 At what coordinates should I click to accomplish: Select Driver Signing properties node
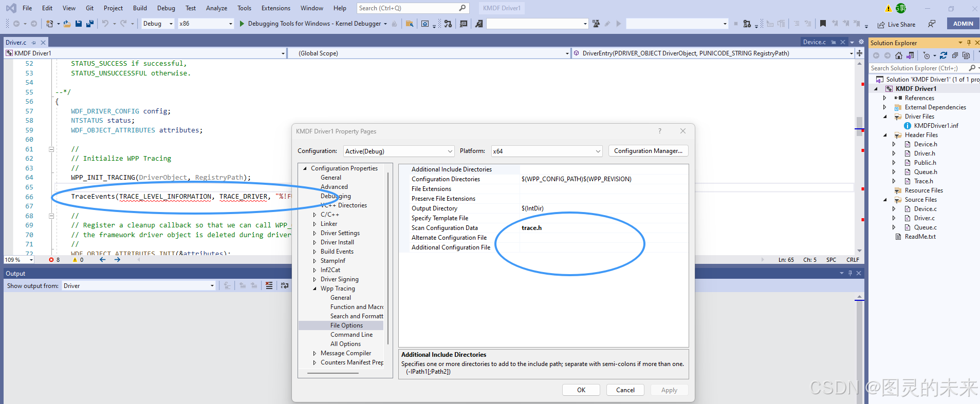(340, 279)
